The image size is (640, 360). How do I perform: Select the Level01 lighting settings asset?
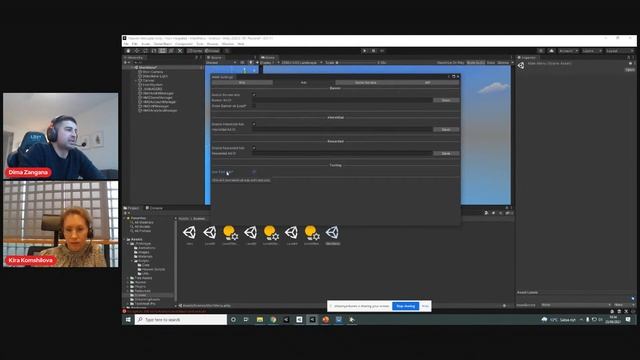pyautogui.click(x=230, y=233)
